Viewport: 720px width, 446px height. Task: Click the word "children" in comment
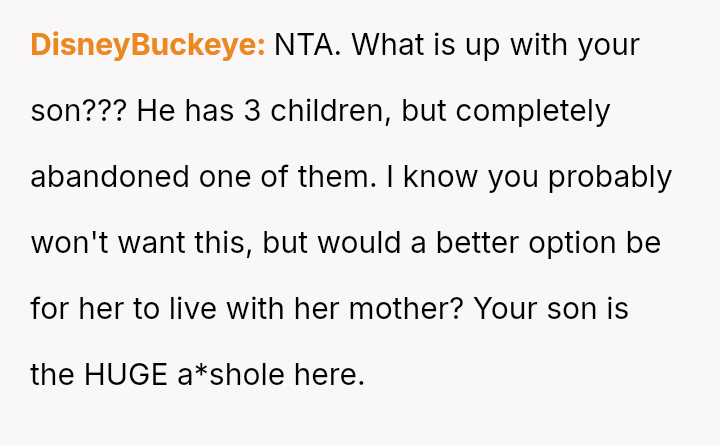[x=329, y=111]
